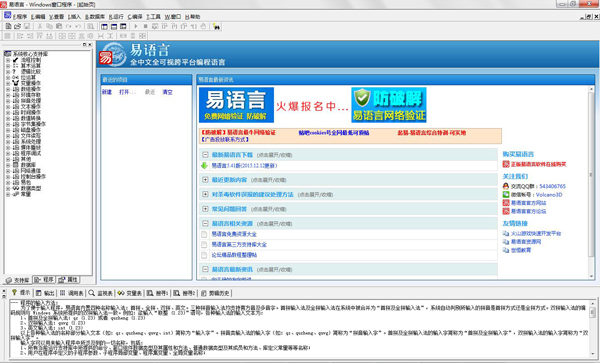Expand the 常见问题回答 section
Viewport: 600px width, 363px height.
(205, 209)
